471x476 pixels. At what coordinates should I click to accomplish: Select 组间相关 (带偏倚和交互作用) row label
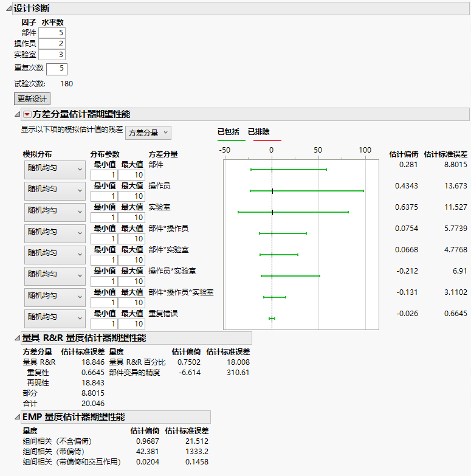pos(72,462)
